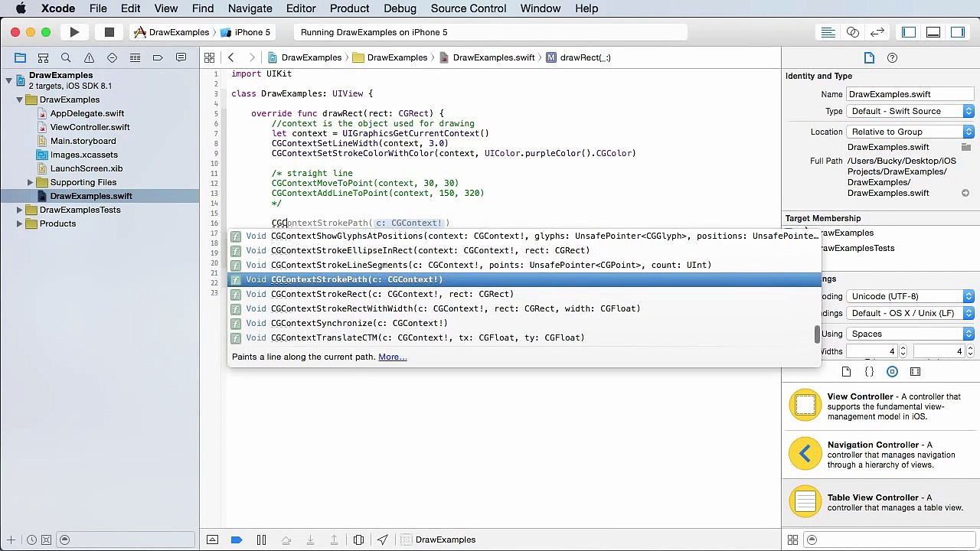Switch library to icon grid view
980x551 pixels.
[793, 540]
